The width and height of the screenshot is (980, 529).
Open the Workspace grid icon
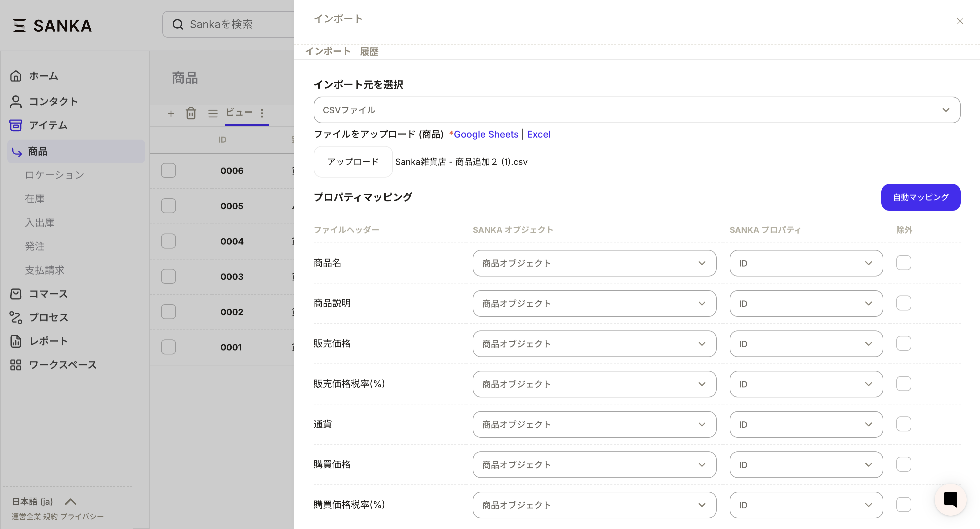coord(16,365)
